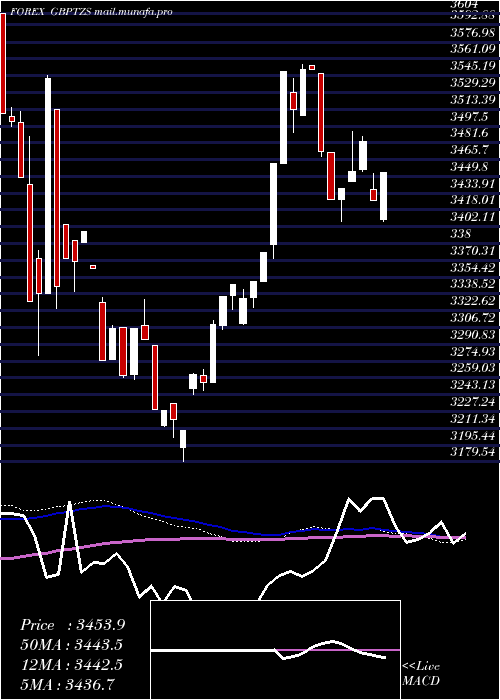Click the 3211.34 price axis label

(473, 419)
